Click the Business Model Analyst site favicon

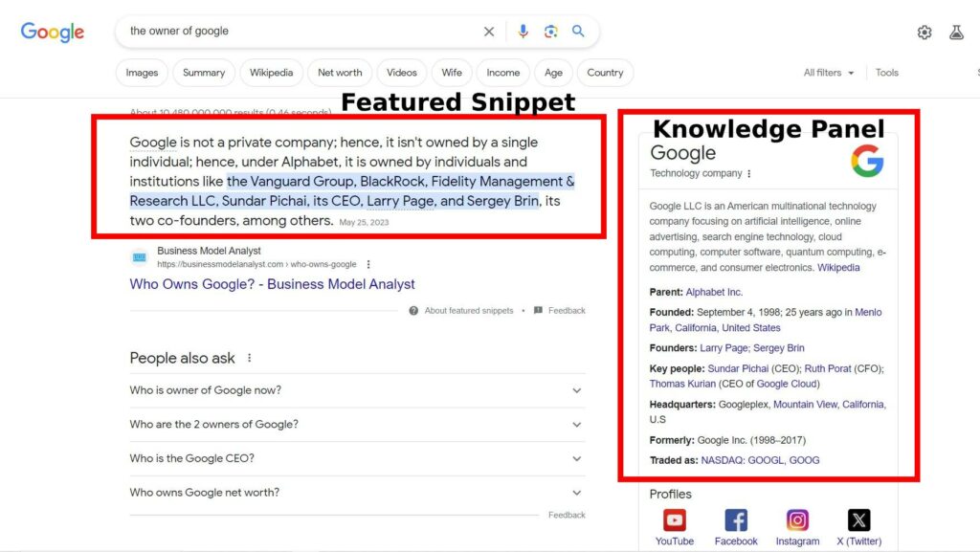point(140,257)
